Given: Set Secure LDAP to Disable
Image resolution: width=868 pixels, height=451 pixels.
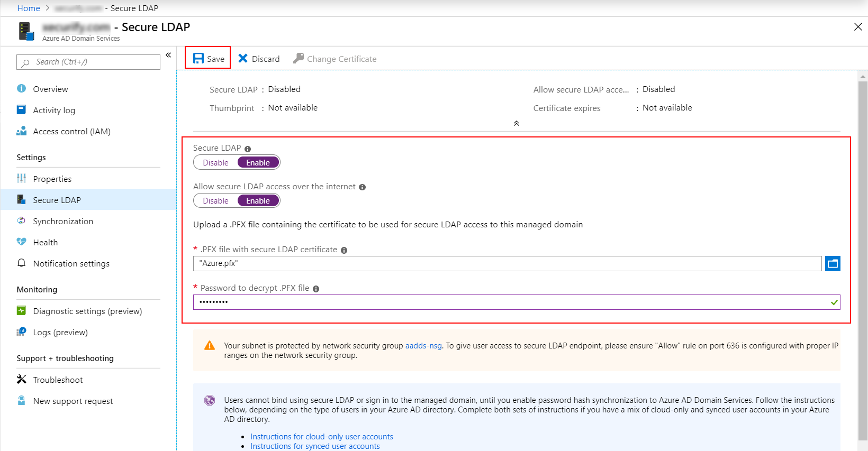Looking at the screenshot, I should (x=216, y=162).
